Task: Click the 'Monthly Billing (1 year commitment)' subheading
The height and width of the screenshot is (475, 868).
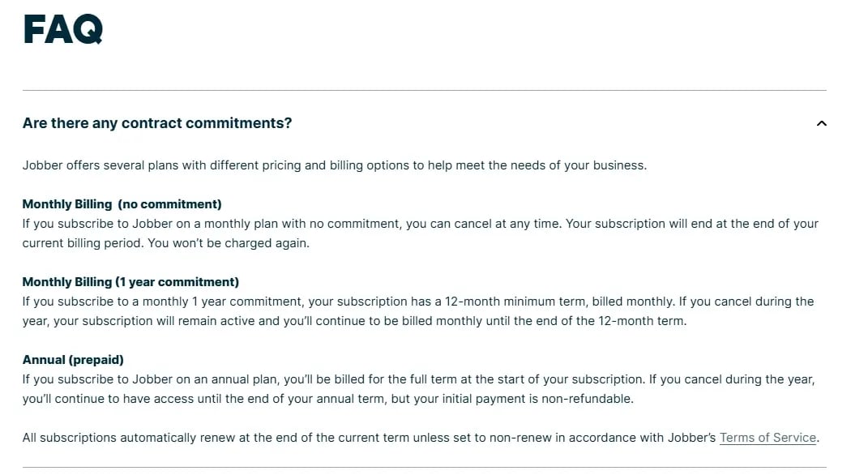Action: point(130,281)
